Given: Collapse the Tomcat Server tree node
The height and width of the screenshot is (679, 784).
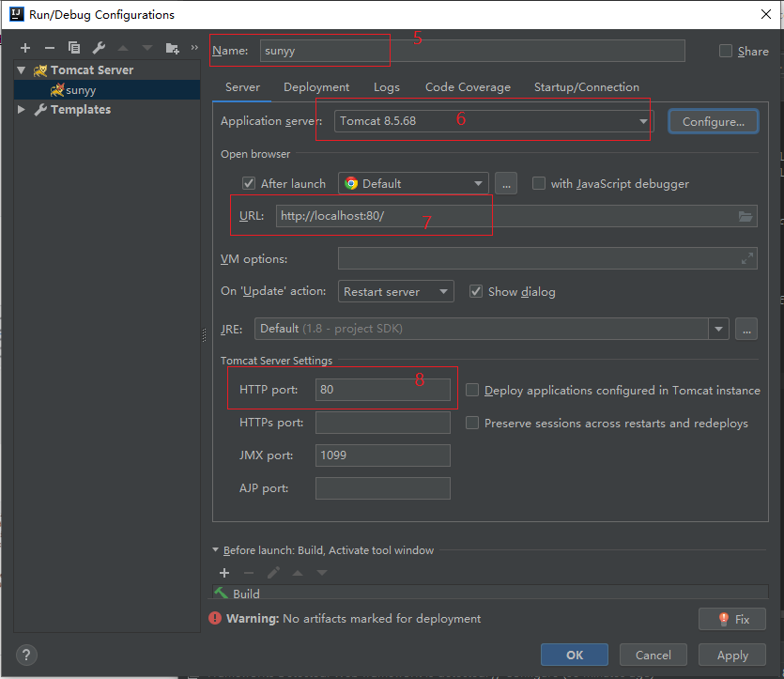Looking at the screenshot, I should click(22, 70).
